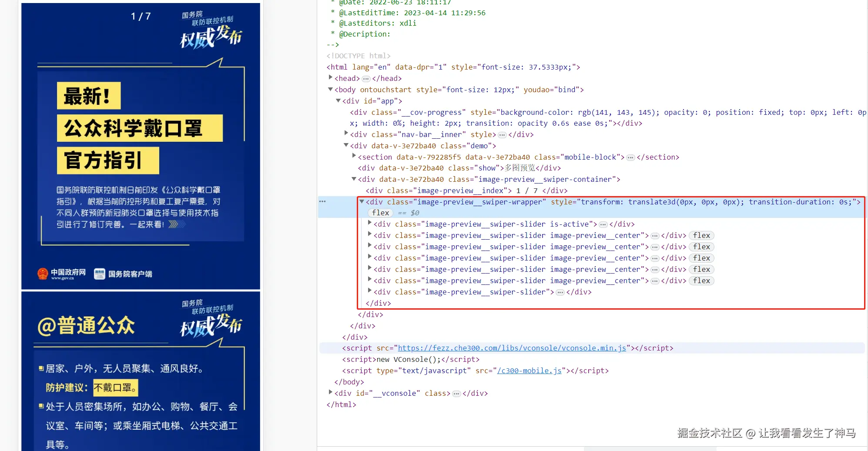Select the div class="show" 多图预览 row
Image resolution: width=868 pixels, height=451 pixels.
coord(459,168)
